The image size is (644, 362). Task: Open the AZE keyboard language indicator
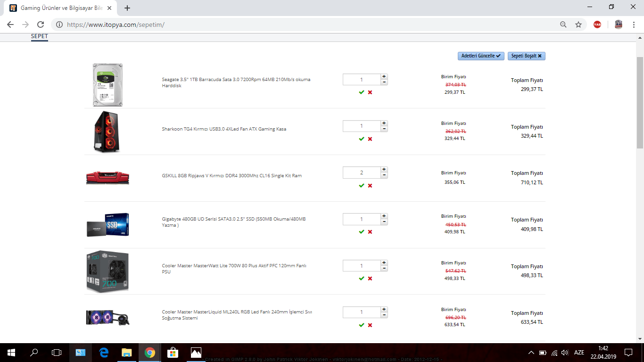579,353
